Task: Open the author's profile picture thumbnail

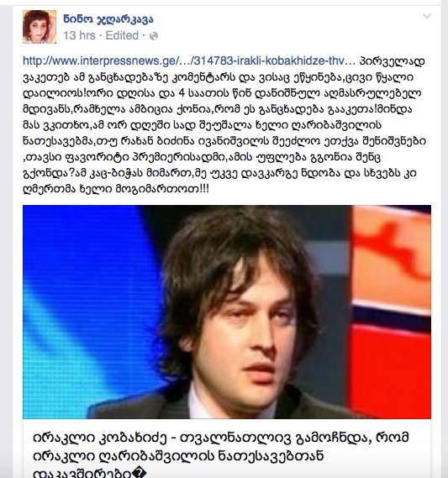Action: point(40,27)
